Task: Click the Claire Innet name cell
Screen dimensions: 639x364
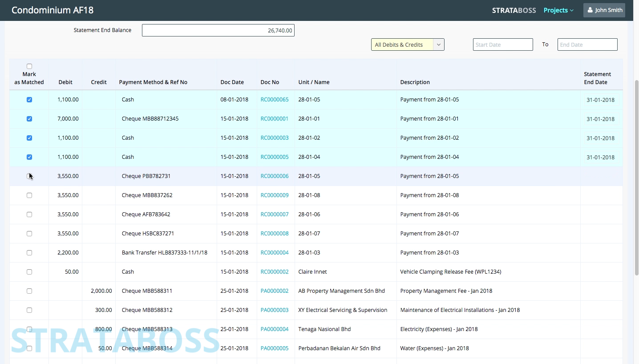Action: (x=313, y=272)
